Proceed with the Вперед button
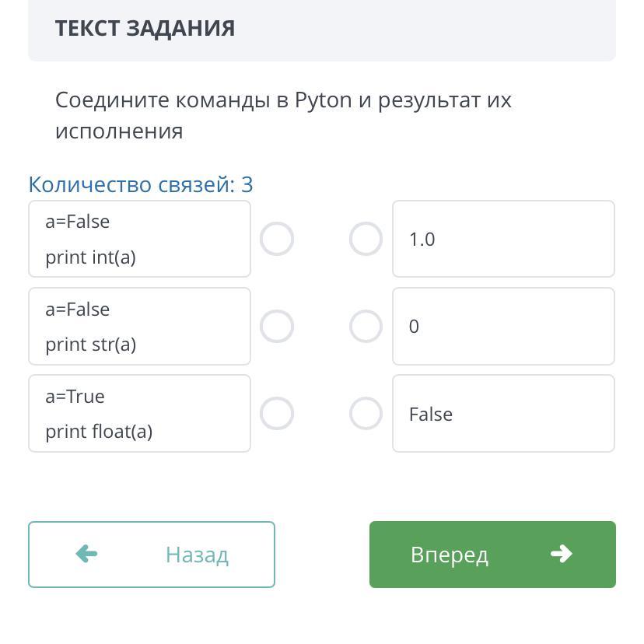Image resolution: width=644 pixels, height=644 pixels. click(x=492, y=555)
